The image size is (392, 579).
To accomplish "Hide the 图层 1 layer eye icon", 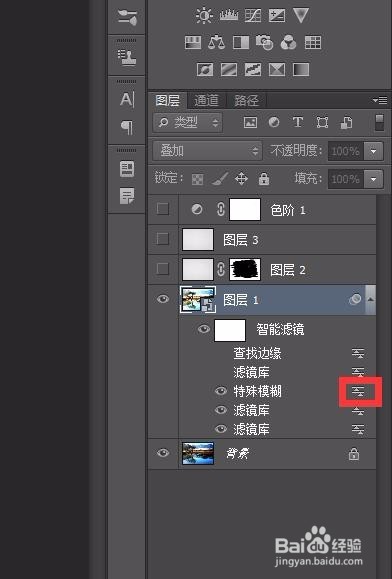I will (163, 299).
